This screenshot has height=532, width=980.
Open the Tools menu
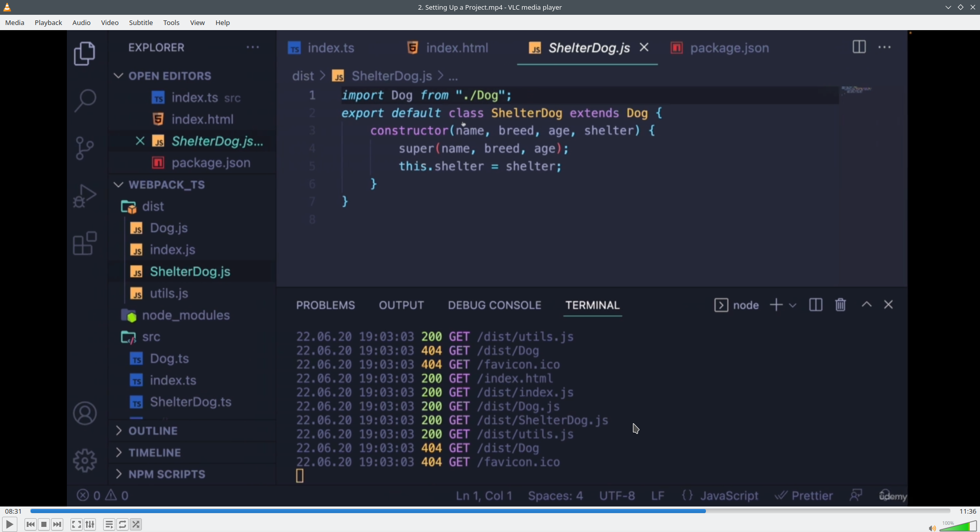tap(171, 22)
